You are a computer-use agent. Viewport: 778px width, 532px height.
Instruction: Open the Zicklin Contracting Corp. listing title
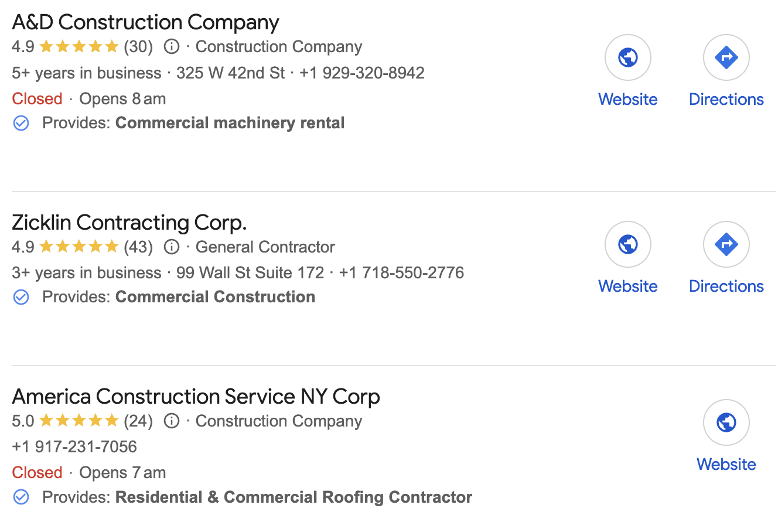pos(129,223)
